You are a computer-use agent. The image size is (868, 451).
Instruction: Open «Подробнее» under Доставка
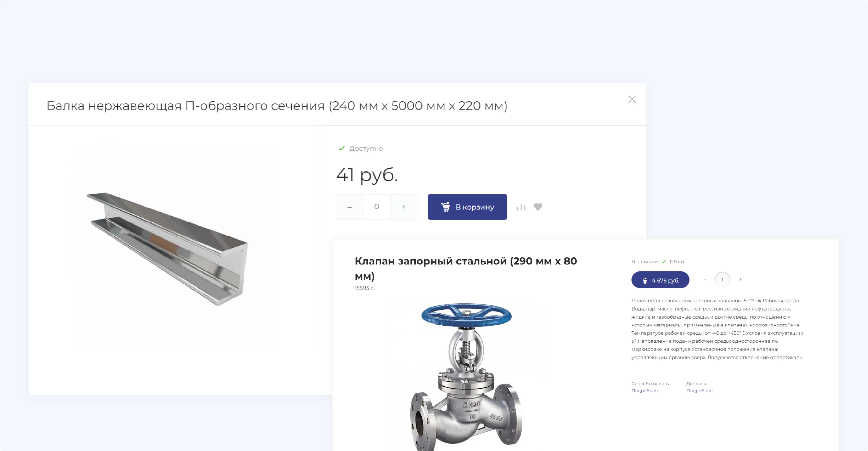(x=699, y=391)
